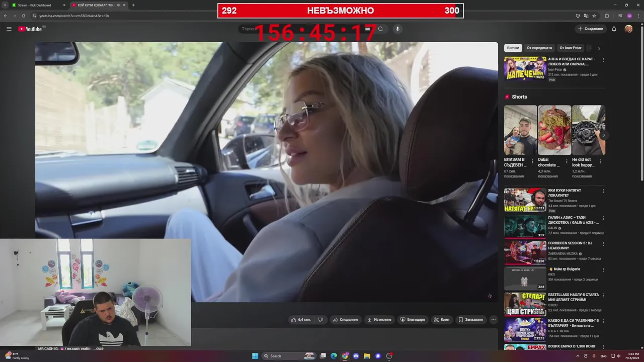Open Windows Start menu
644x362 pixels.
coord(255,356)
